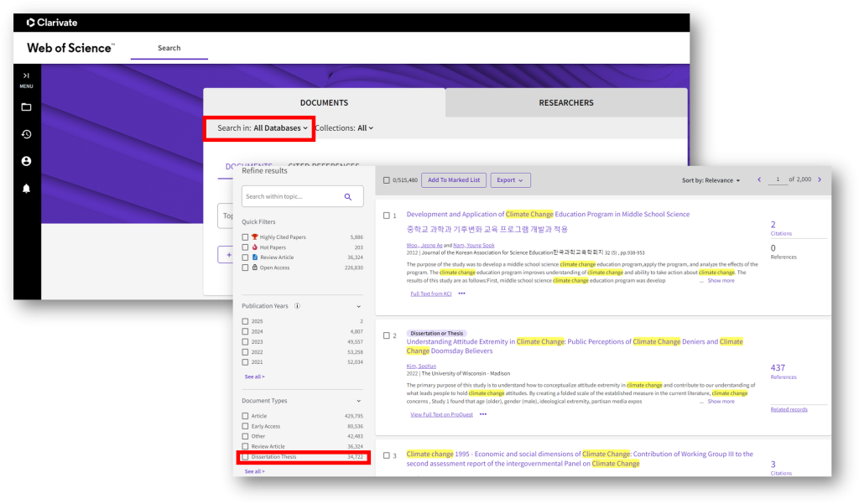Check publication year 2023
The image size is (859, 504).
pyautogui.click(x=246, y=342)
